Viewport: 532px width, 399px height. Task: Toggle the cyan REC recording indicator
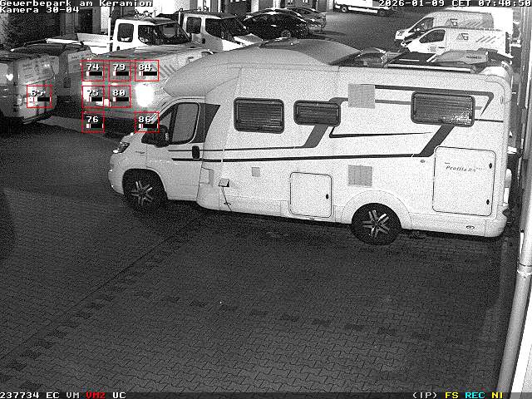(x=475, y=395)
